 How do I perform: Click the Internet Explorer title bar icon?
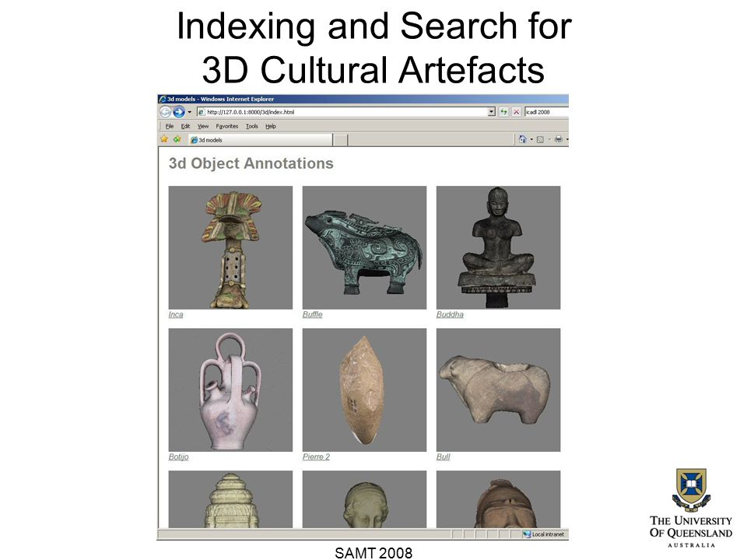pyautogui.click(x=163, y=99)
